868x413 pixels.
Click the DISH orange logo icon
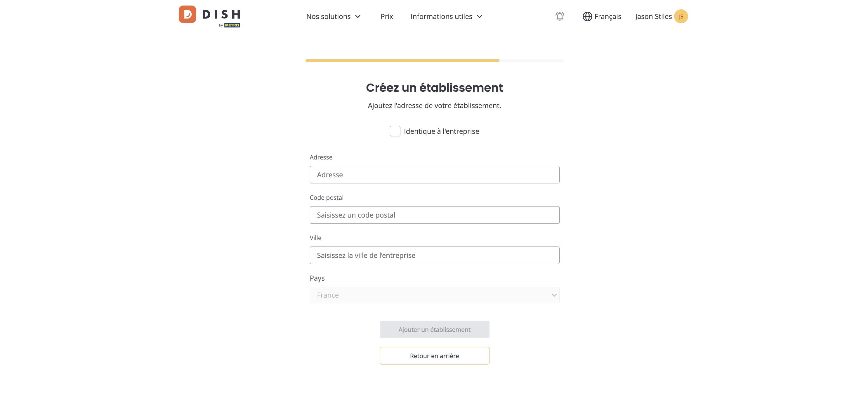(187, 14)
